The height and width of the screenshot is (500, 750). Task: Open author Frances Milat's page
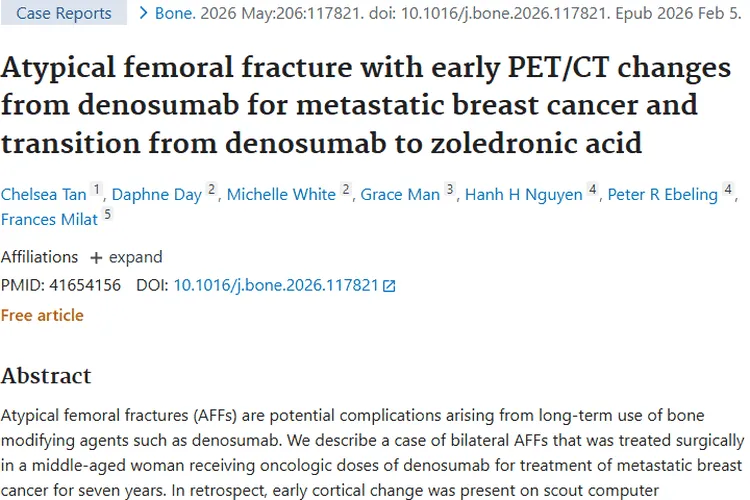pos(48,219)
